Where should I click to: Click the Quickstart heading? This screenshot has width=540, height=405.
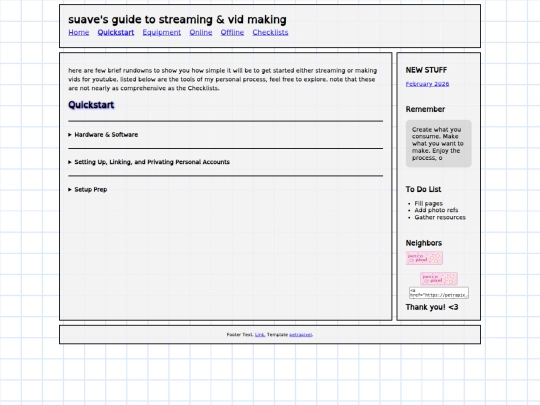click(91, 105)
